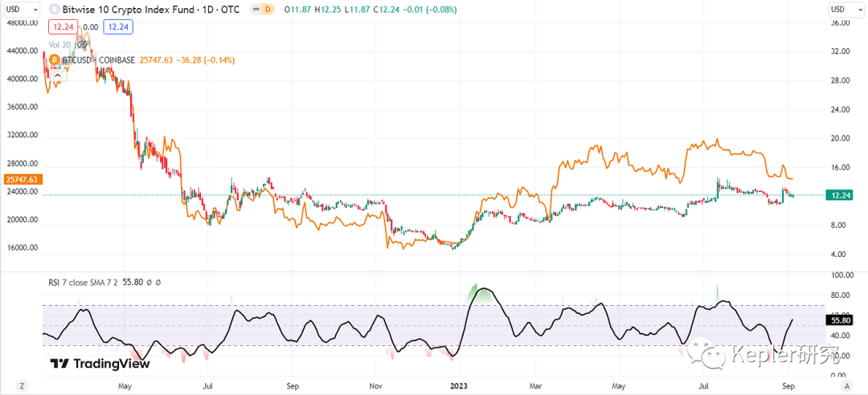Click the Mar label on the time axis
Screen dimensions: 868x395
535,385
